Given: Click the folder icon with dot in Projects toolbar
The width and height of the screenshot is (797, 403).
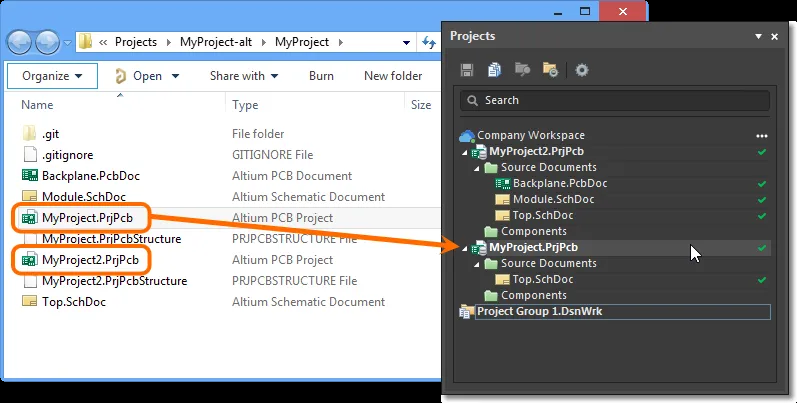Looking at the screenshot, I should [523, 70].
